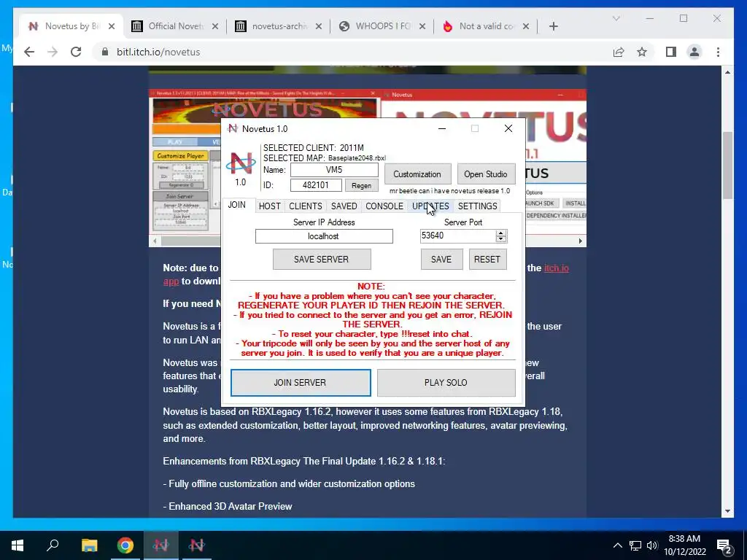Select the SAVED tab in Novetus

tap(344, 206)
